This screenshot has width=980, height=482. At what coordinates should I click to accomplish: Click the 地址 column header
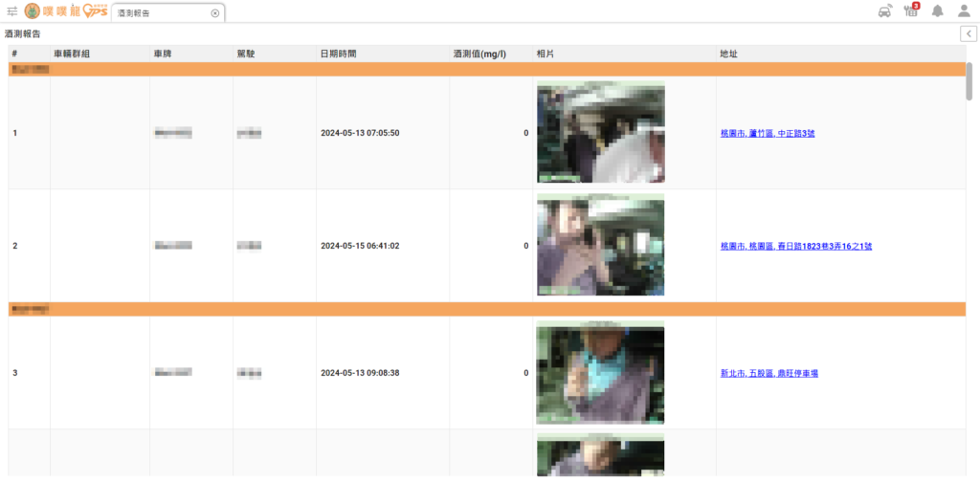841,54
